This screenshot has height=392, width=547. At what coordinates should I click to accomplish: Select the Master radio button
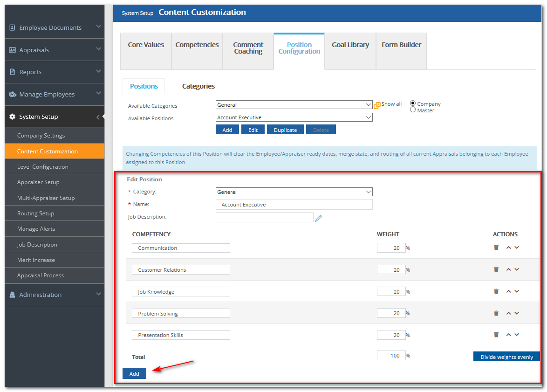click(x=413, y=110)
